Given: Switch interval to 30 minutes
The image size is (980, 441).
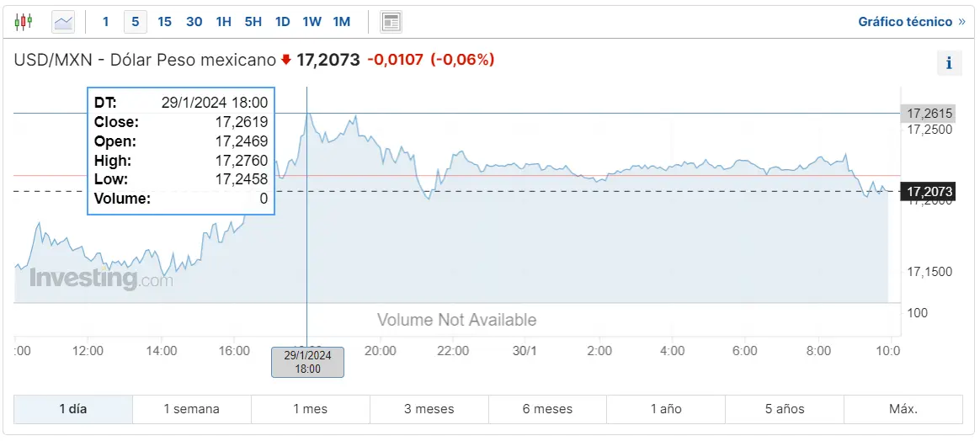Looking at the screenshot, I should tap(194, 22).
